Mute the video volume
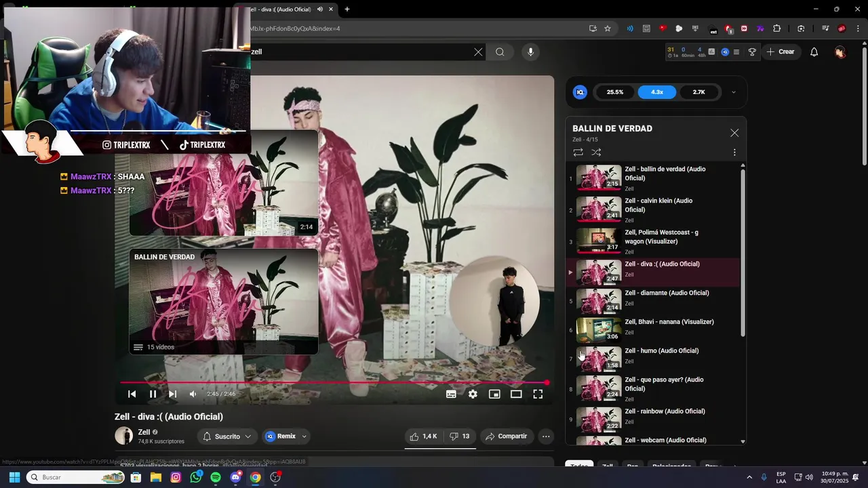This screenshot has height=488, width=868. pos(193,394)
